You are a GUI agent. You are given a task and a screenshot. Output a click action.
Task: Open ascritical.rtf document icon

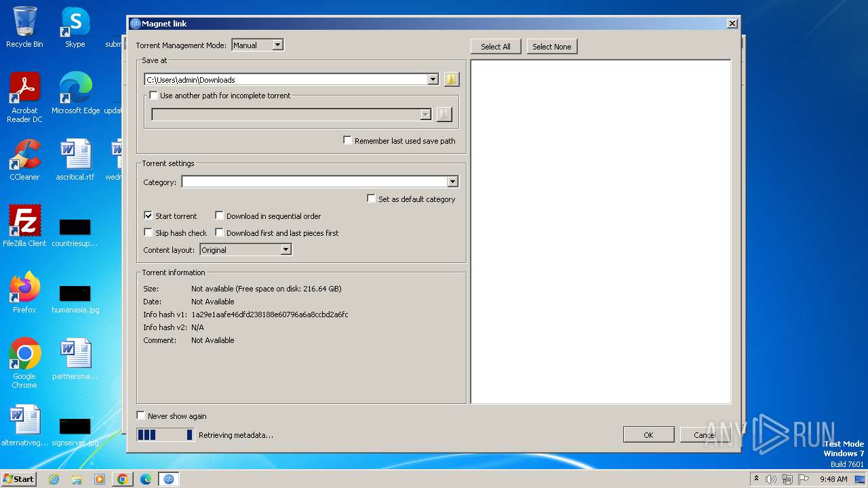point(75,160)
